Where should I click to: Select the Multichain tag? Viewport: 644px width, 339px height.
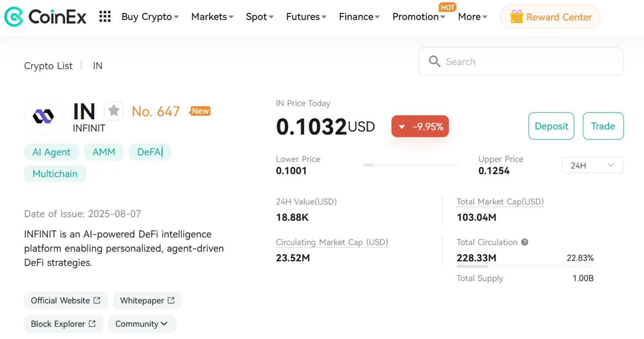point(55,174)
